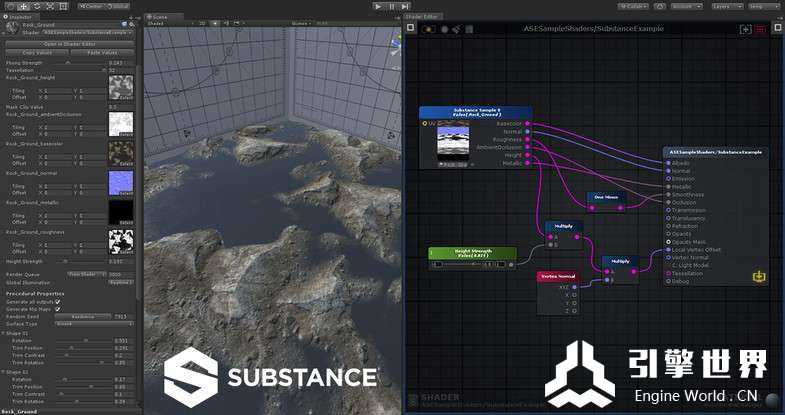The image size is (785, 415).
Task: Select Rock_Ground_normal texture thumbnail
Action: click(121, 183)
